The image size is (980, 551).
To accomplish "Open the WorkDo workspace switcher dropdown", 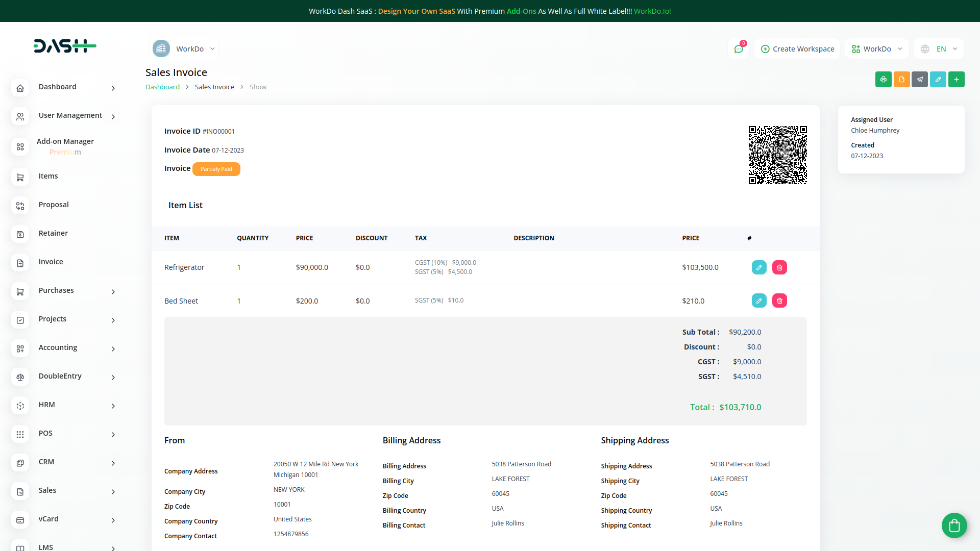I will click(x=877, y=49).
